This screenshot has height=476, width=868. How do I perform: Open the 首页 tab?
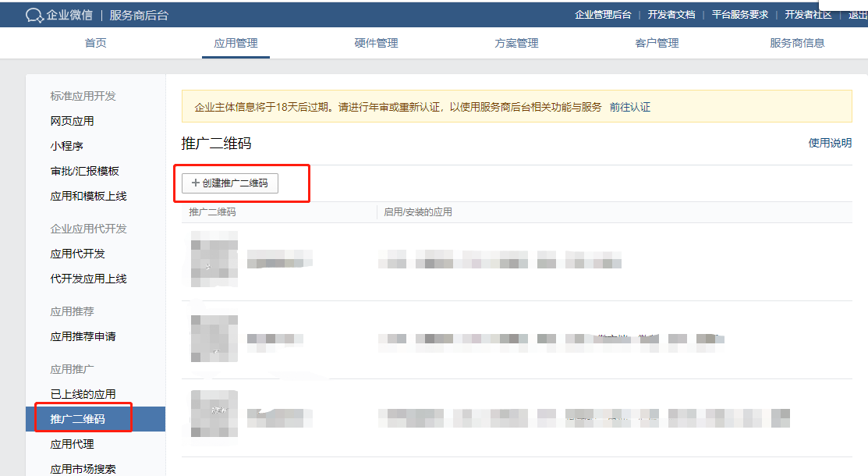[x=95, y=43]
